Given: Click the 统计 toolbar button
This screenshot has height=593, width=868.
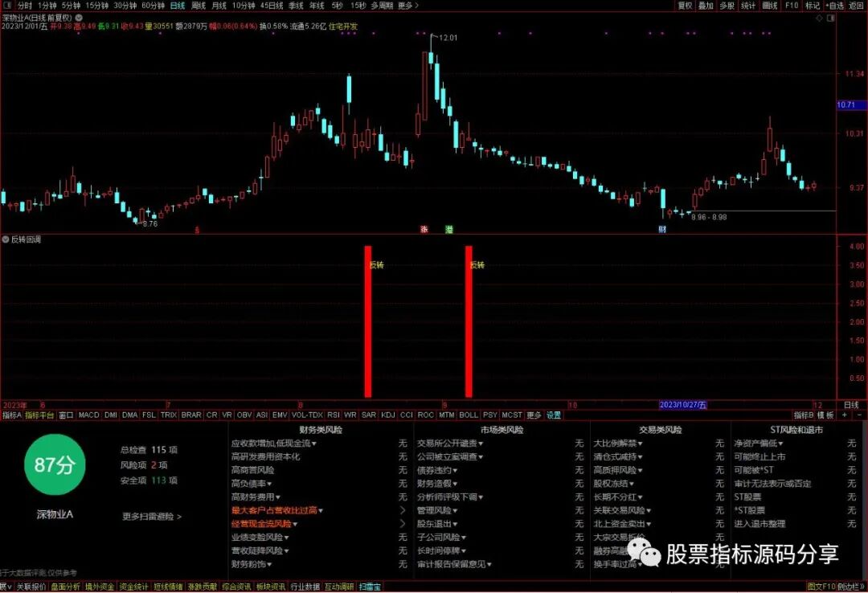Looking at the screenshot, I should click(748, 6).
